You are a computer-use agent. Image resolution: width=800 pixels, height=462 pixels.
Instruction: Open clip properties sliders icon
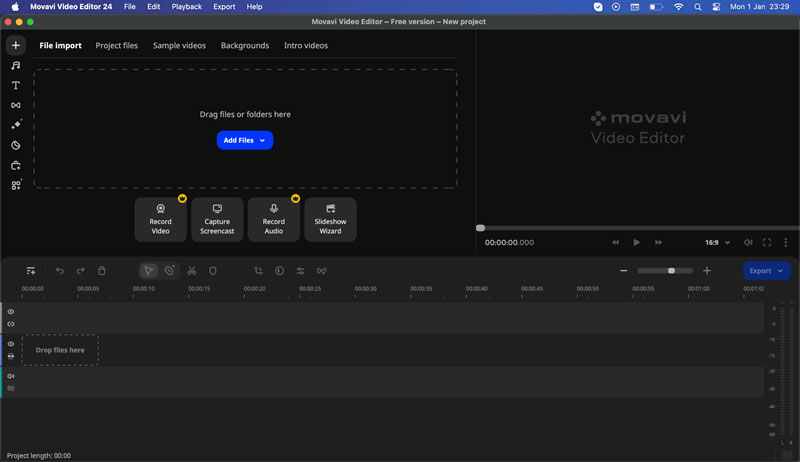point(301,271)
